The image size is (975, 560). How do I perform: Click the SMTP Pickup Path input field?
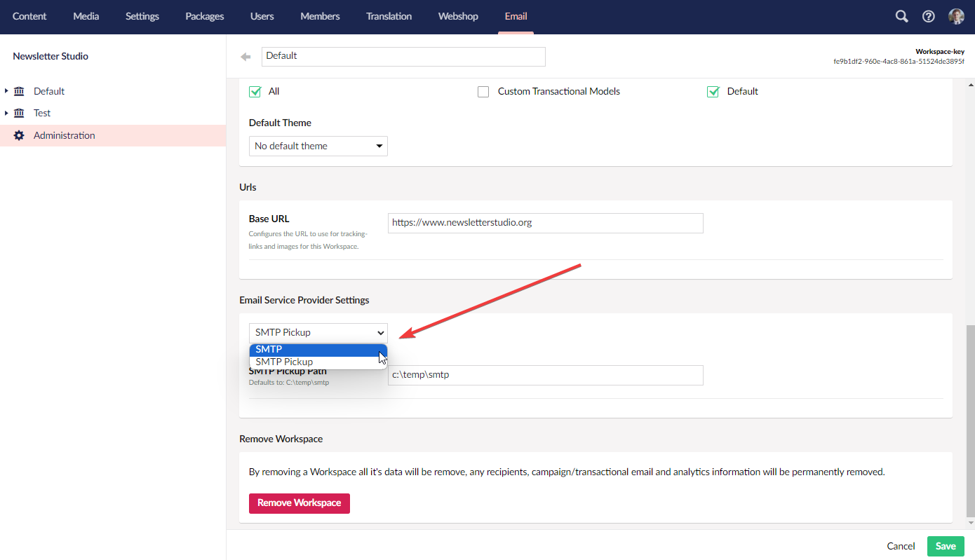546,375
